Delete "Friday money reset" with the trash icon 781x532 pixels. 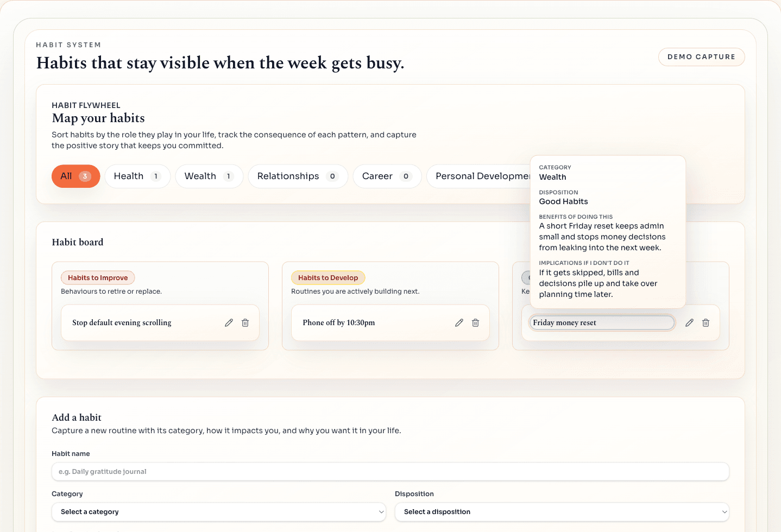(x=706, y=322)
